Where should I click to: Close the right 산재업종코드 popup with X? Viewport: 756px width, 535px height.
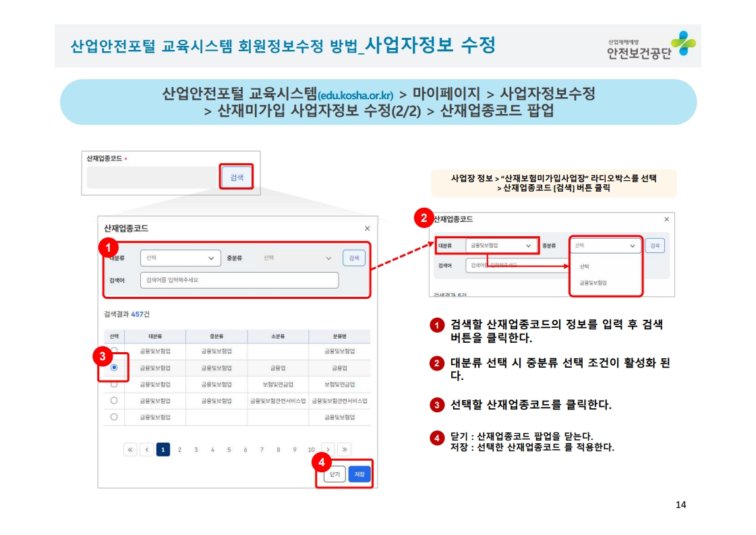(666, 219)
